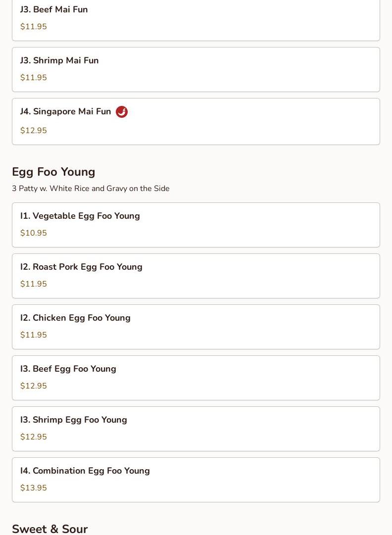Click the $13.95 price under Combination Egg Foo Young
Image resolution: width=392 pixels, height=535 pixels.
[34, 488]
